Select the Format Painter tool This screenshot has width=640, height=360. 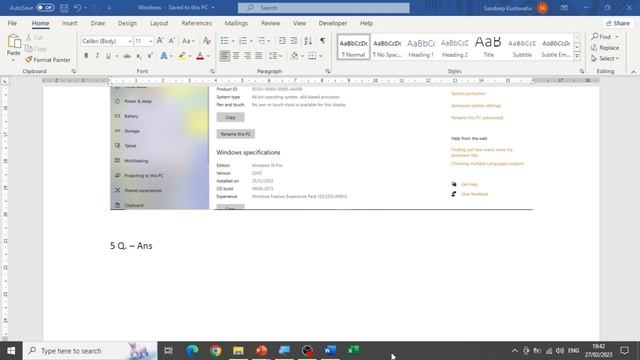(47, 60)
